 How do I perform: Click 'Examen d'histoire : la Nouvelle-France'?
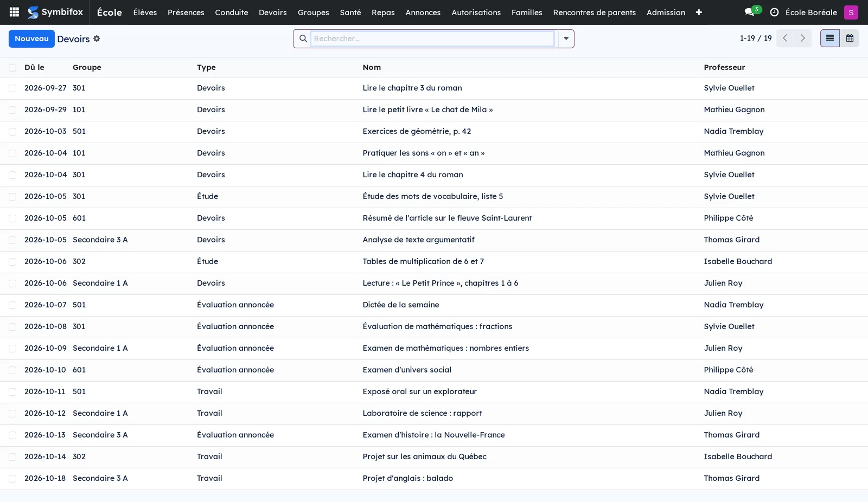pos(433,435)
